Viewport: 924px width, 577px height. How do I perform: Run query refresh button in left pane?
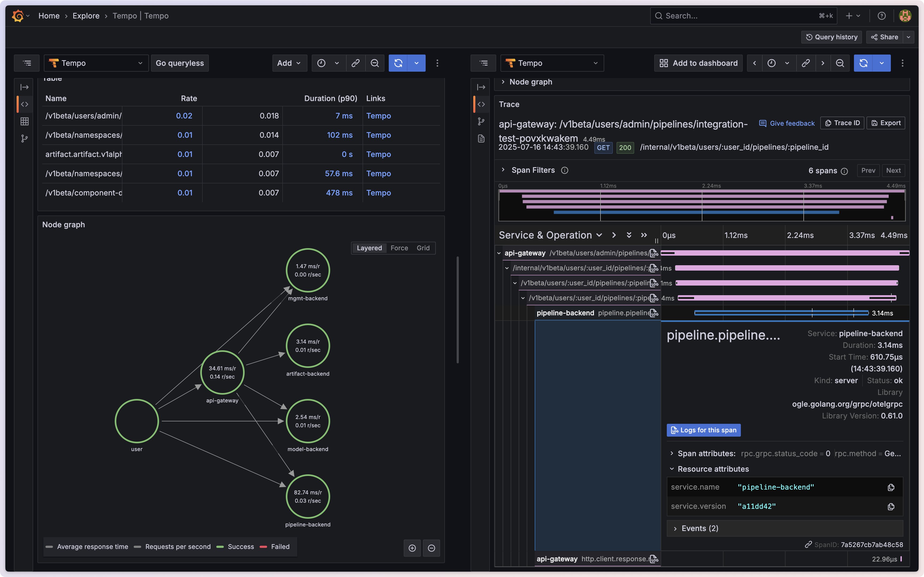point(398,63)
